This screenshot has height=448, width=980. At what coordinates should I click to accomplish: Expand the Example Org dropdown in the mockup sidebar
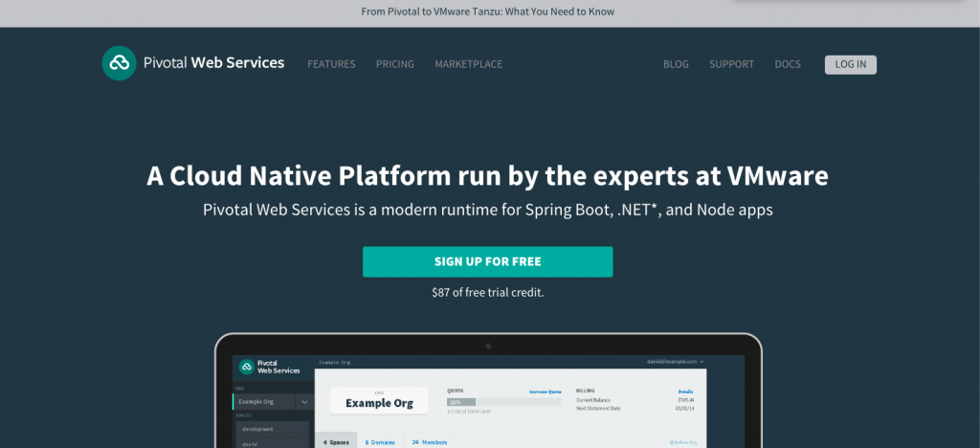(x=304, y=402)
